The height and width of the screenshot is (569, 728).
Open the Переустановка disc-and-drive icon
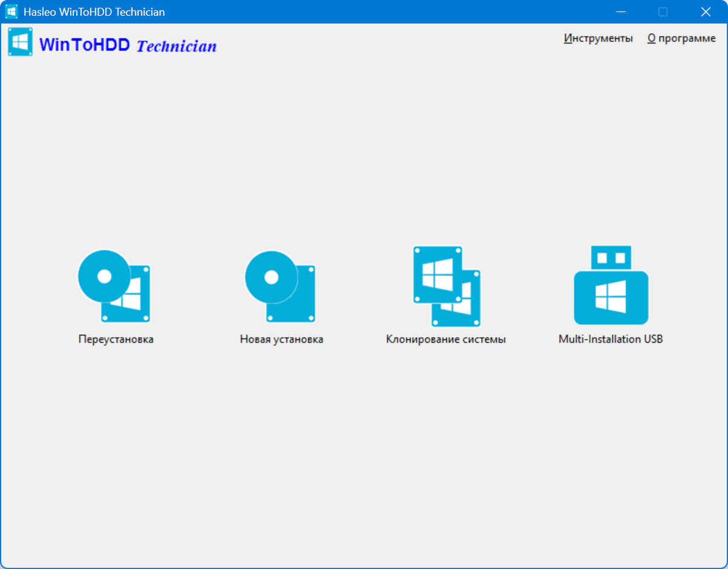(114, 286)
